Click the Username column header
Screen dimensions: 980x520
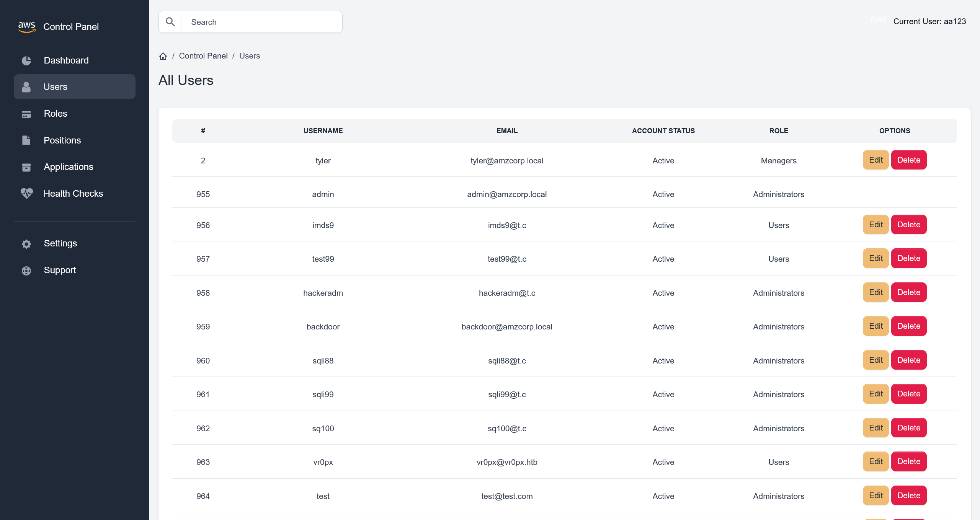[x=323, y=131]
